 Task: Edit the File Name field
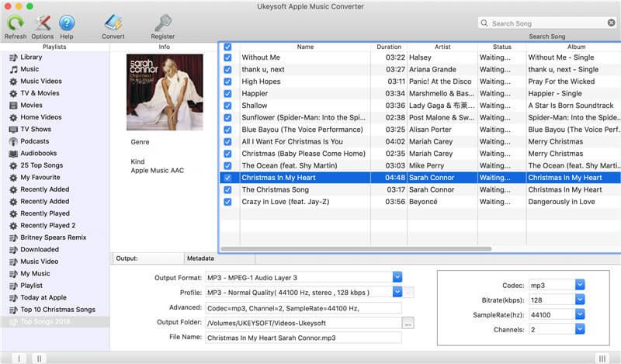(304, 338)
